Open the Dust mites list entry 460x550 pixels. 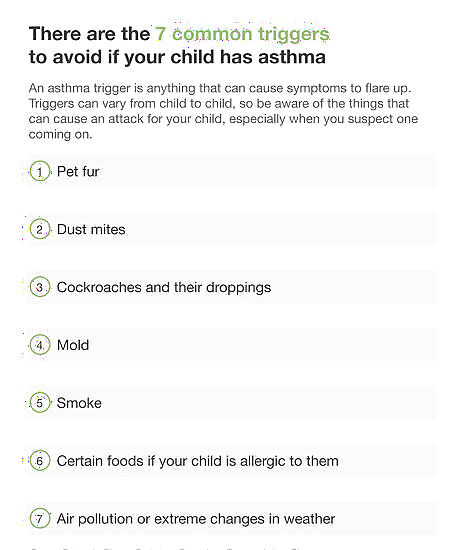pos(91,229)
